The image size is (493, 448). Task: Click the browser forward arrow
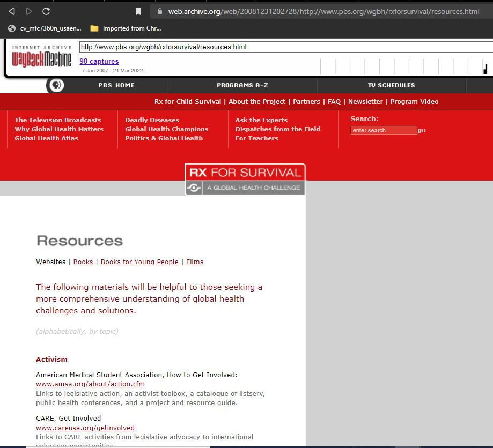point(29,11)
